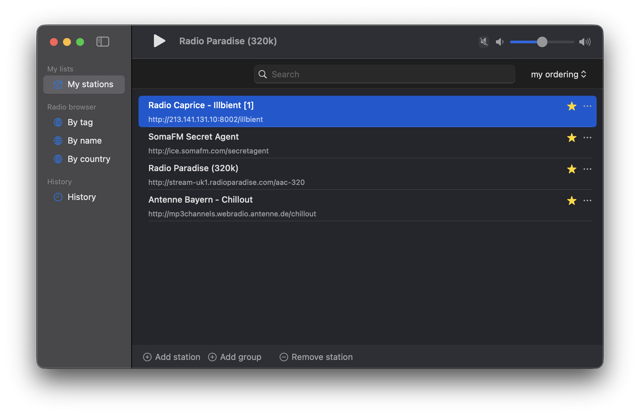Click the maximum volume speaker icon
The image size is (640, 417).
(585, 42)
